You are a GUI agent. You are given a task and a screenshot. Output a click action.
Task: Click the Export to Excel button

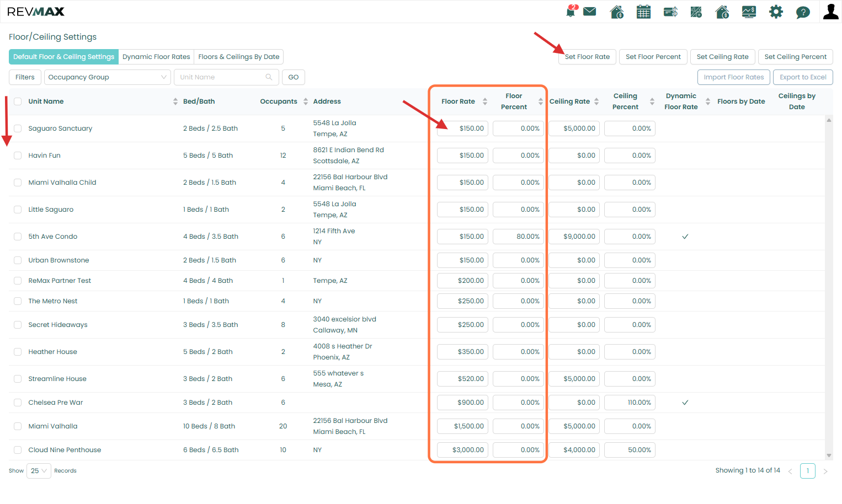click(x=803, y=77)
